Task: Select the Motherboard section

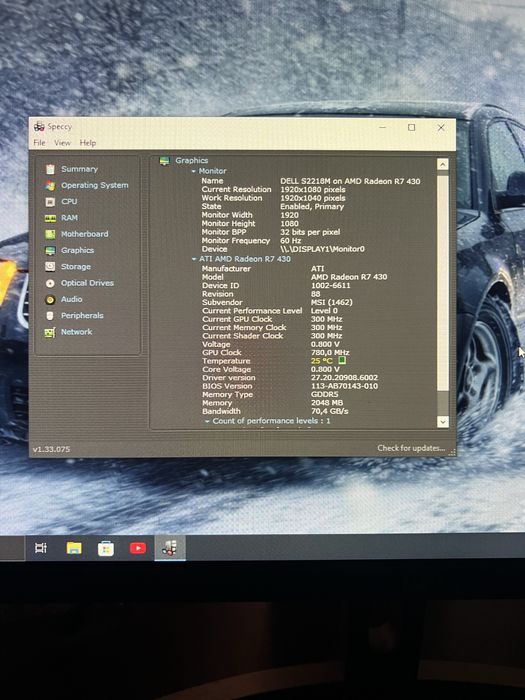Action: (84, 234)
